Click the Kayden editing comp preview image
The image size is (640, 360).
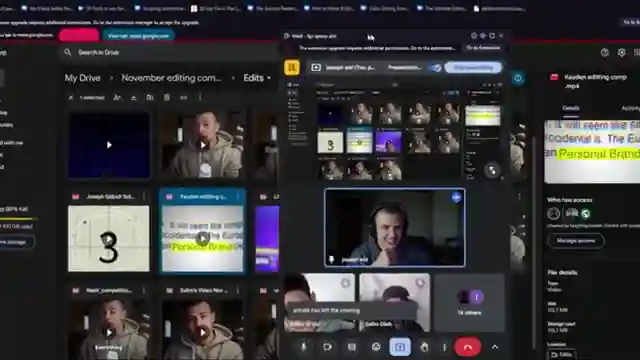pos(592,151)
